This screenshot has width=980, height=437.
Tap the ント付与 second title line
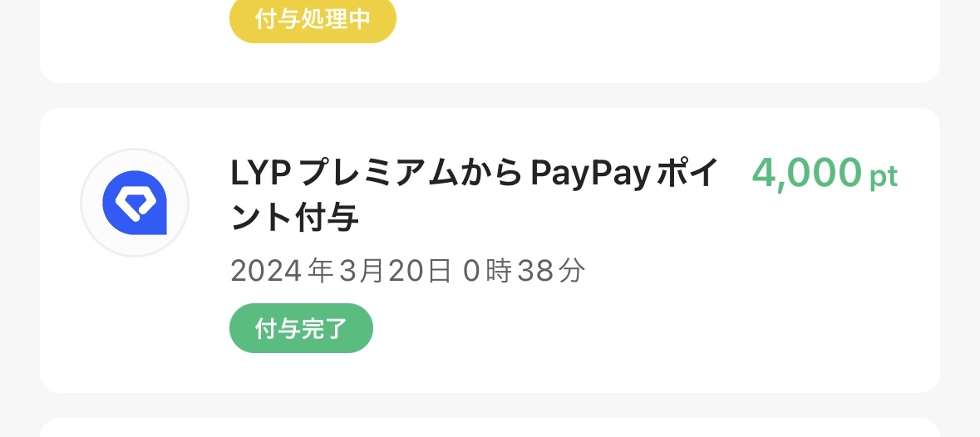tap(294, 218)
